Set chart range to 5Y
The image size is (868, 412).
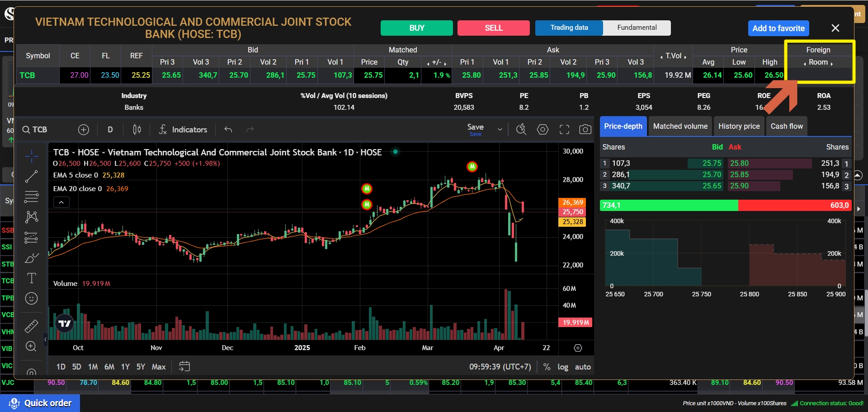141,367
